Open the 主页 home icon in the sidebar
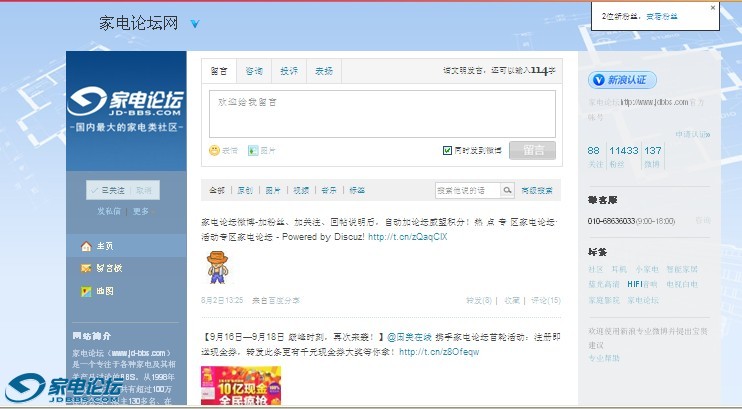The height and width of the screenshot is (409, 742). click(x=86, y=246)
